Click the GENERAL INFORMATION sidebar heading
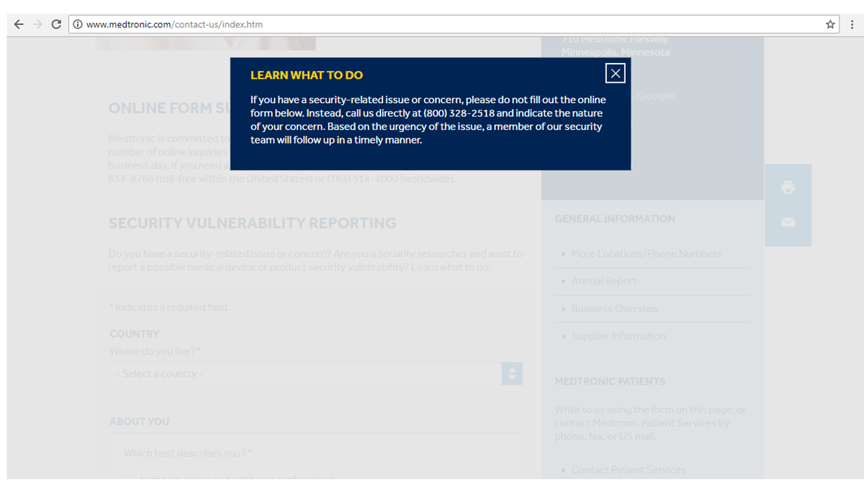868x488 pixels. (x=615, y=219)
